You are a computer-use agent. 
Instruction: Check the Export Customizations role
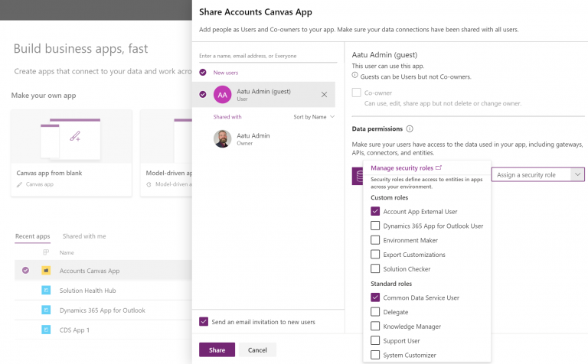coord(375,255)
